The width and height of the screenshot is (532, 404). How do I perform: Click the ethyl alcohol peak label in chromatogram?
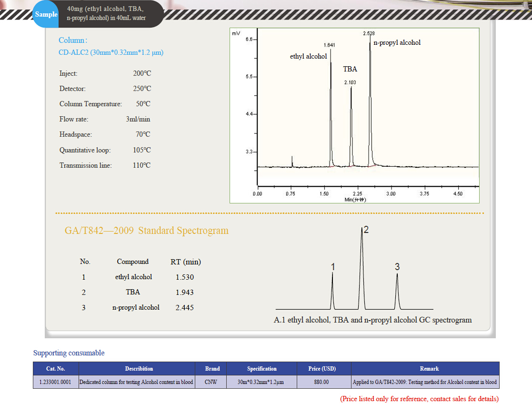pos(308,56)
